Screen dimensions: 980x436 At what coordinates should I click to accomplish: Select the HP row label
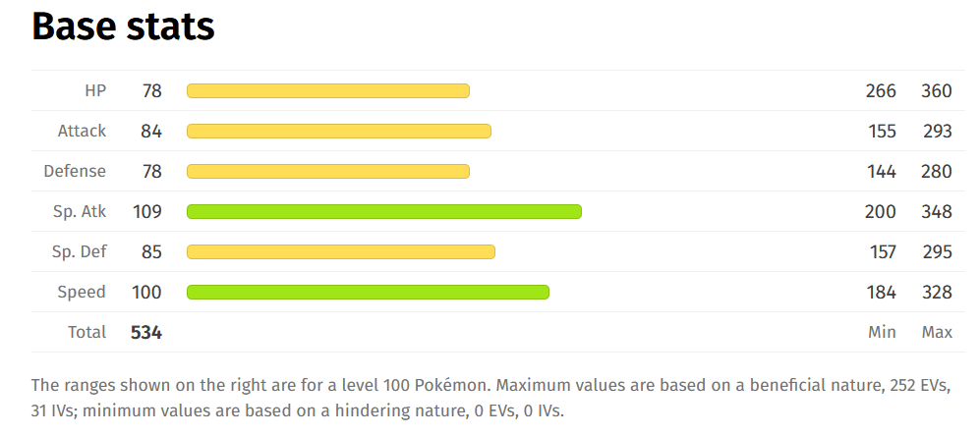95,90
